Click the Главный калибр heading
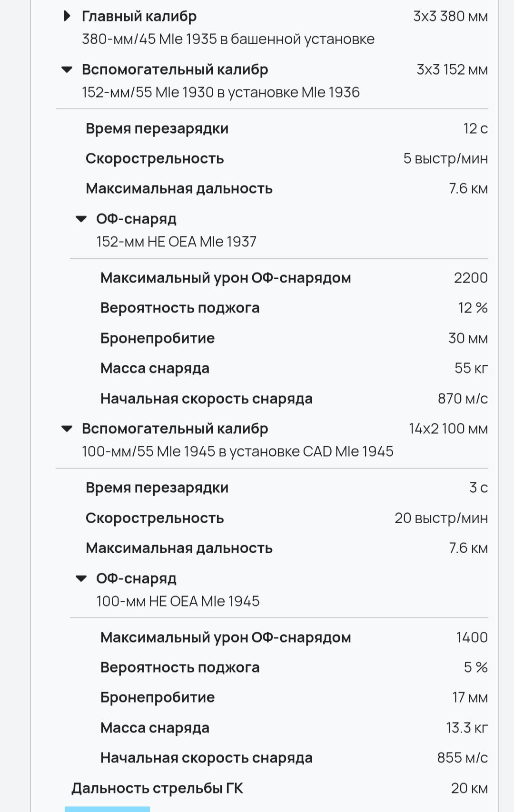514x812 pixels. [139, 16]
